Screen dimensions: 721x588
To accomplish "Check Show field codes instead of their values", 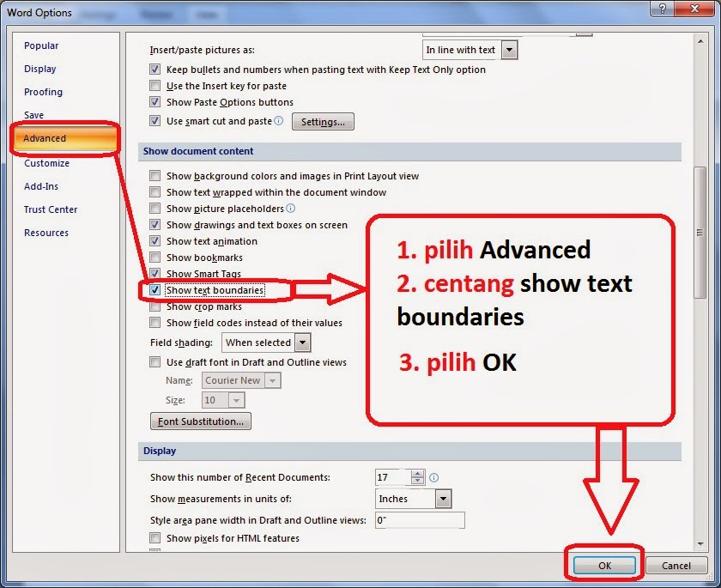I will coord(155,323).
